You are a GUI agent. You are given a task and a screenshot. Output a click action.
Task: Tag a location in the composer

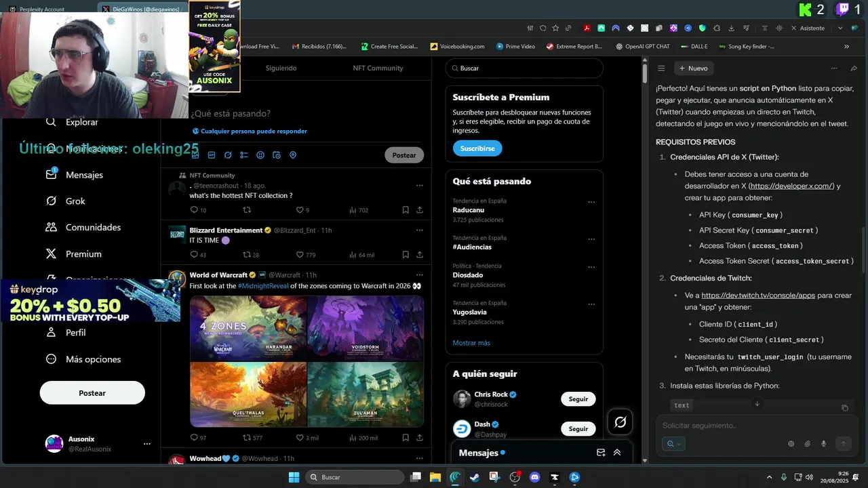293,155
